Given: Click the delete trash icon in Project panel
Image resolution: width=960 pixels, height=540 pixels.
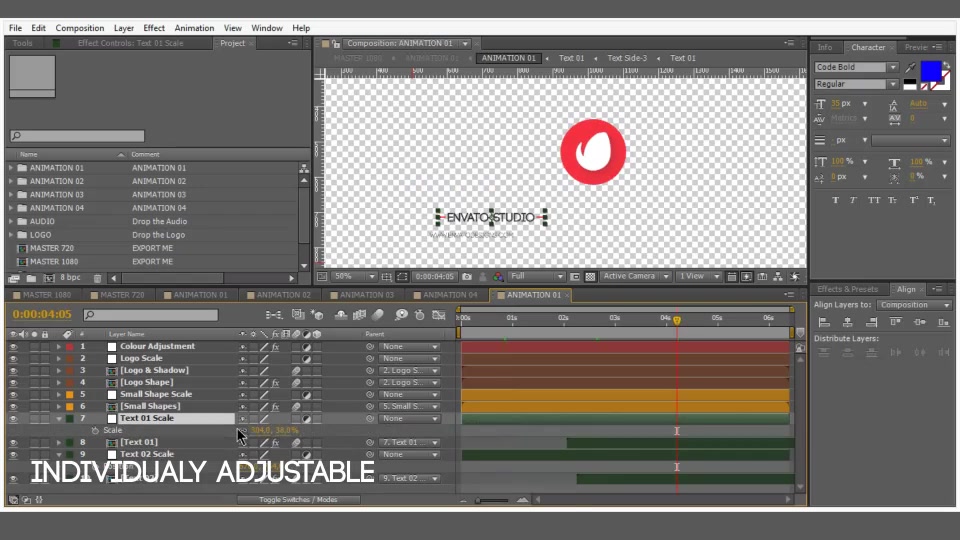Looking at the screenshot, I should pos(97,278).
